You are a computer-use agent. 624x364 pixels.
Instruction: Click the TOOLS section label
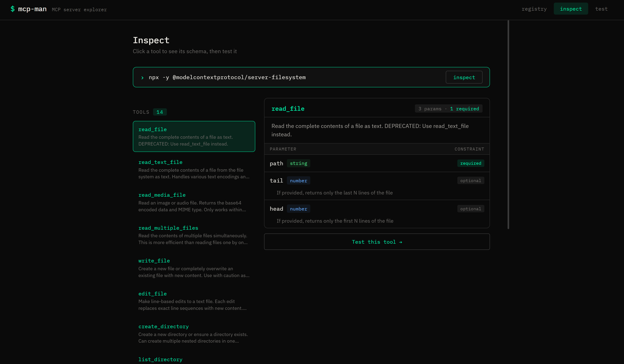point(141,112)
